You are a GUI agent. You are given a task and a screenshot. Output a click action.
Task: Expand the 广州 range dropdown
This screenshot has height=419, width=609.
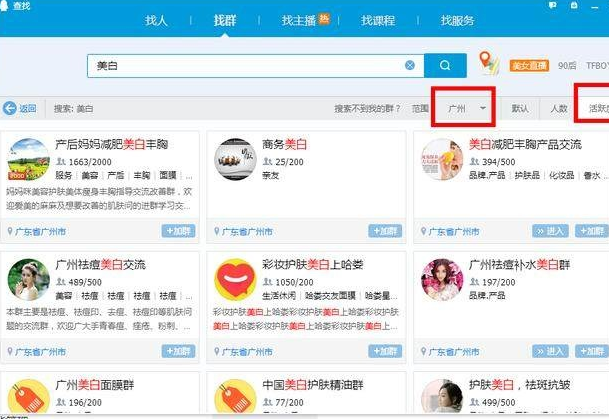[x=467, y=107]
